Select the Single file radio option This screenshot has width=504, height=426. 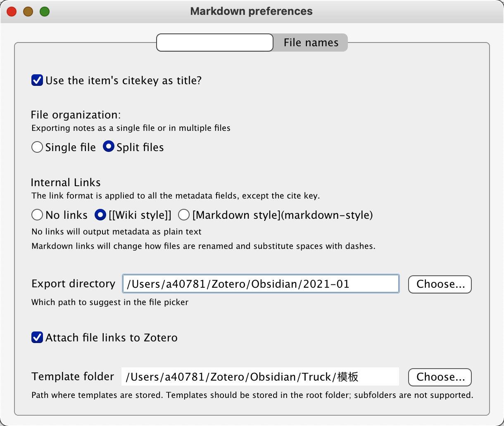(37, 147)
